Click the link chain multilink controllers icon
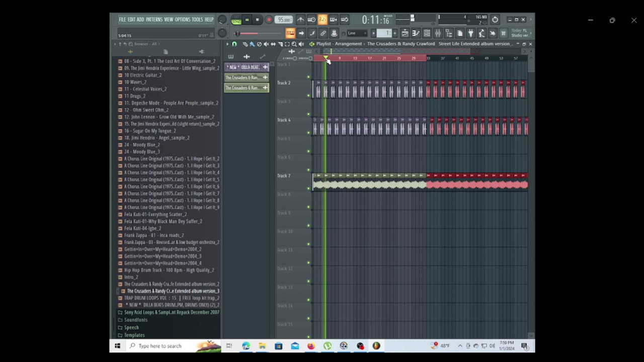Image resolution: width=644 pixels, height=362 pixels. click(323, 33)
